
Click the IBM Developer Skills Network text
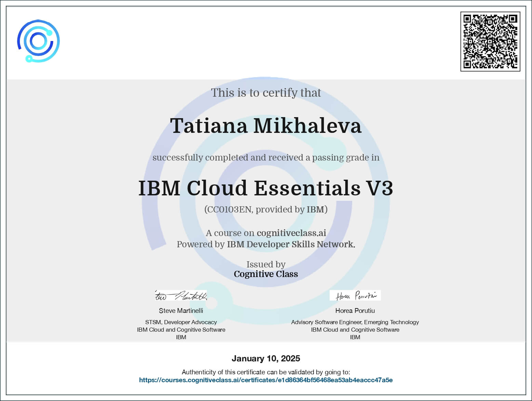(x=291, y=244)
